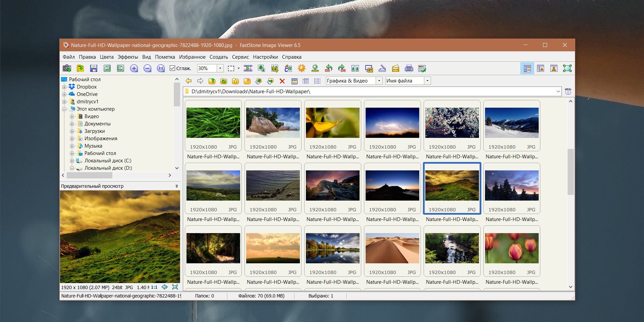Set image as desktop wallpaper icon
The image size is (644, 322).
point(369,68)
